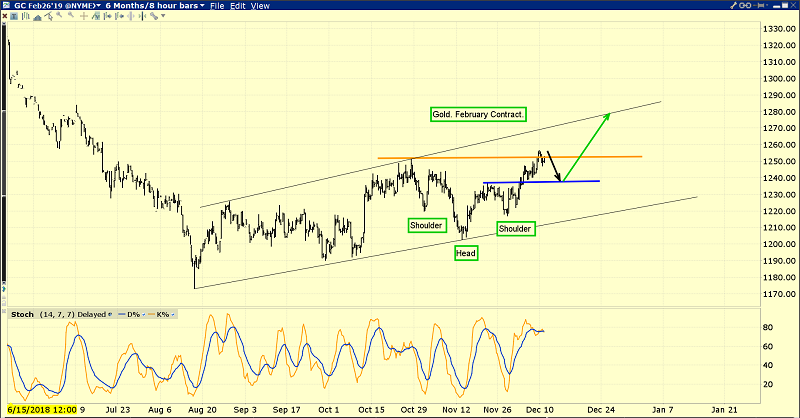Viewport: 800px width, 418px height.
Task: Open the File menu
Action: pos(217,6)
